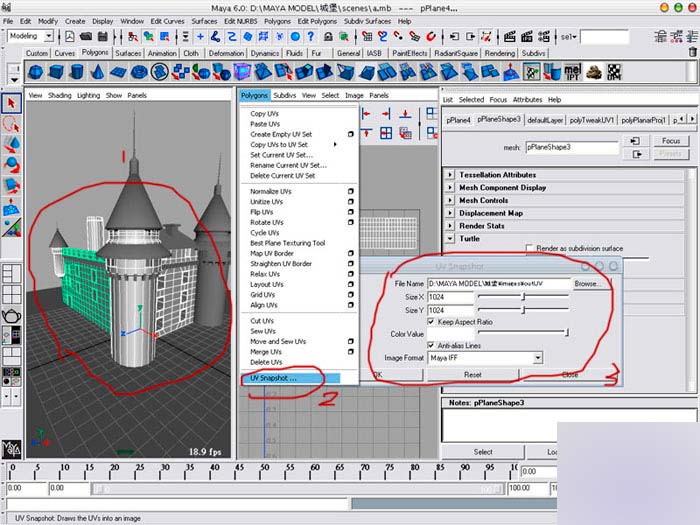The height and width of the screenshot is (525, 700).
Task: Open the Image Format Maya IFF dropdown
Action: (x=538, y=358)
